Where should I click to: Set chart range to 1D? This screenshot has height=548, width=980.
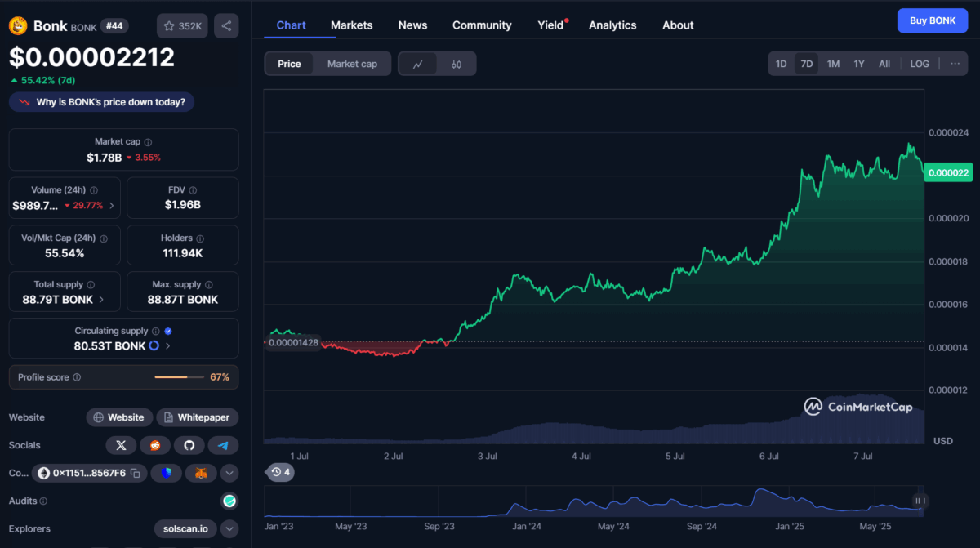[782, 64]
